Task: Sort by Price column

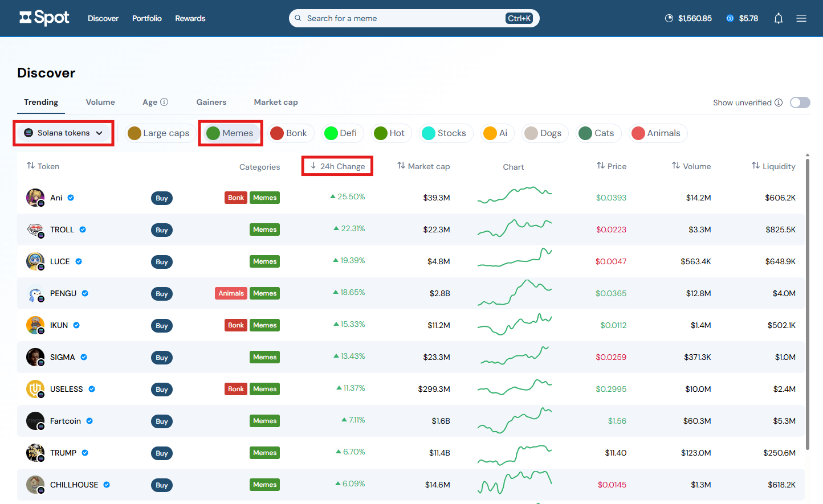Action: pyautogui.click(x=612, y=166)
